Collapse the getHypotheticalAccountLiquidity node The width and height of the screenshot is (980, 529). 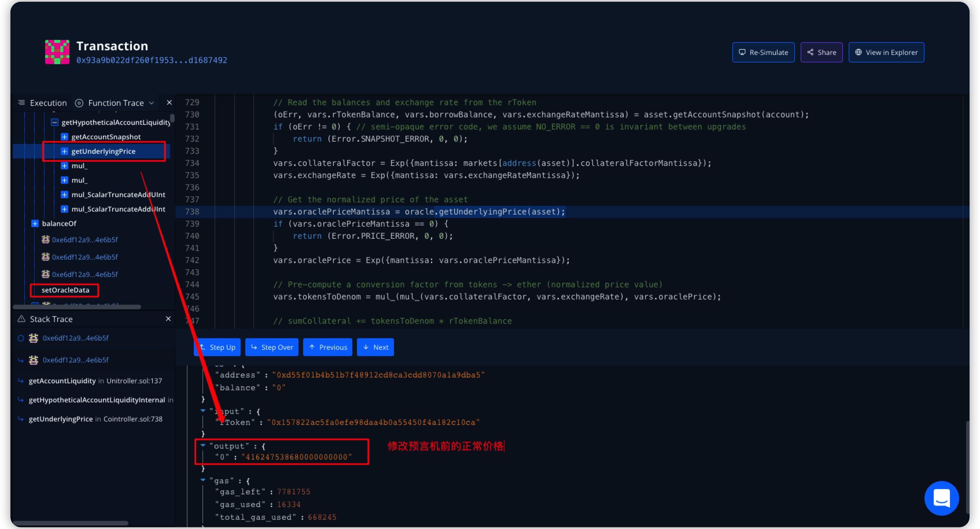pos(55,123)
